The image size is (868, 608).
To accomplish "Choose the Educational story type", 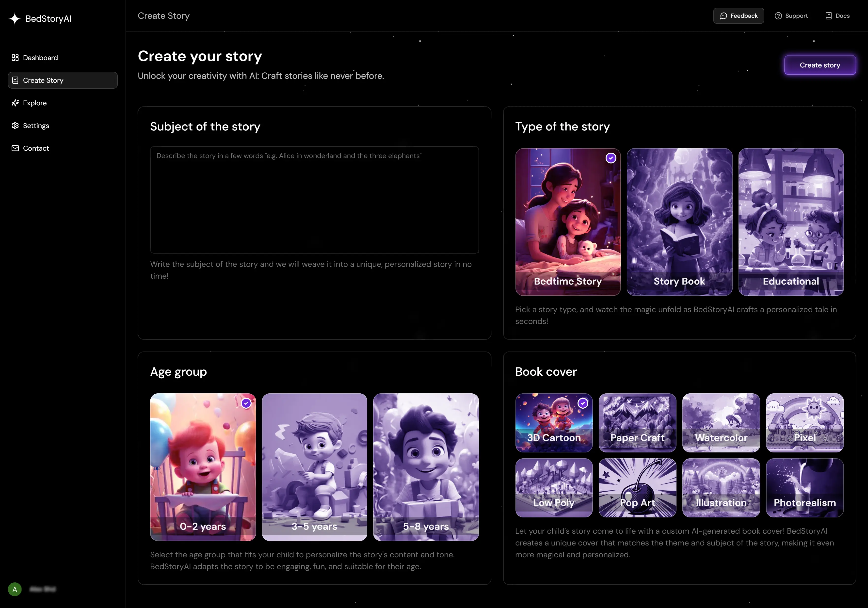I will point(791,222).
